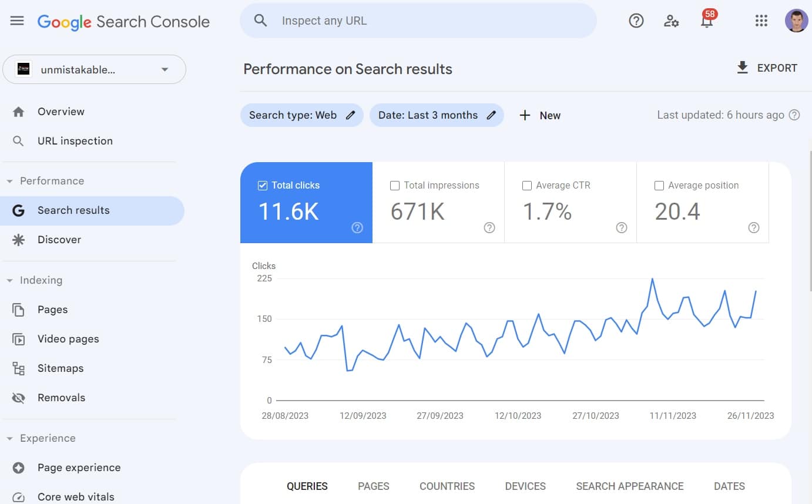Switch to the PAGES tab
Viewport: 812px width, 504px height.
[373, 486]
